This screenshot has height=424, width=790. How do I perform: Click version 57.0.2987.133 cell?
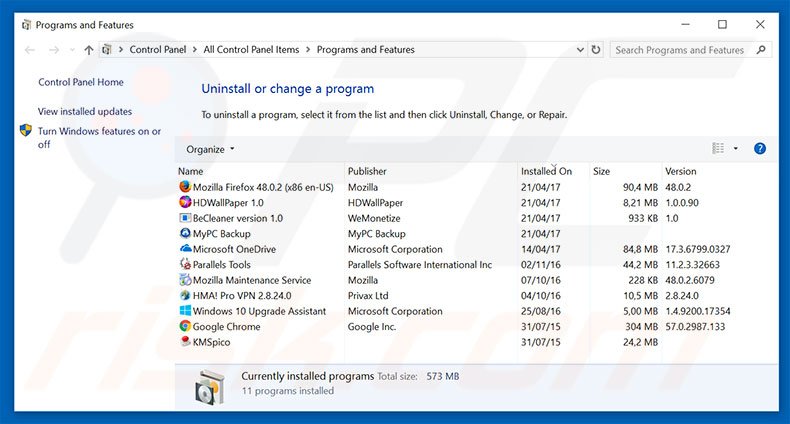[x=695, y=326]
